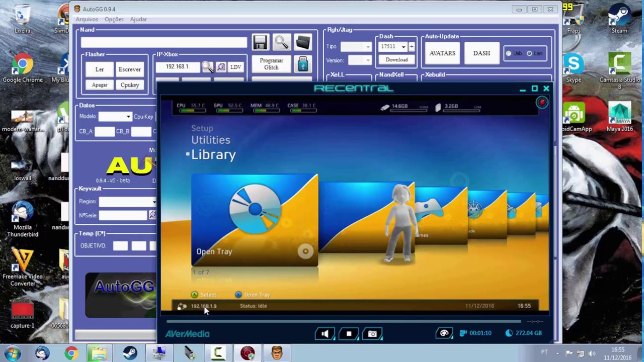Mute audio with the RECentral speaker icon
This screenshot has height=362, width=644.
tap(325, 334)
